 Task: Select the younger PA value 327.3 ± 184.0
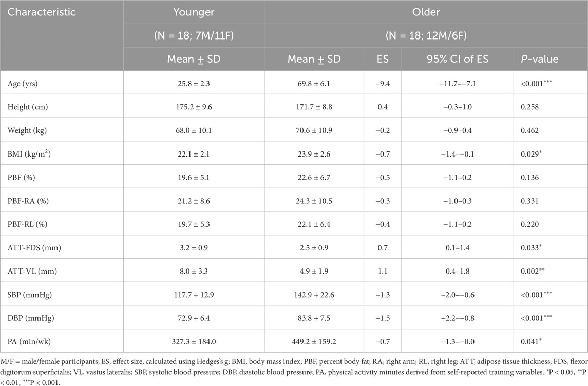pyautogui.click(x=194, y=341)
